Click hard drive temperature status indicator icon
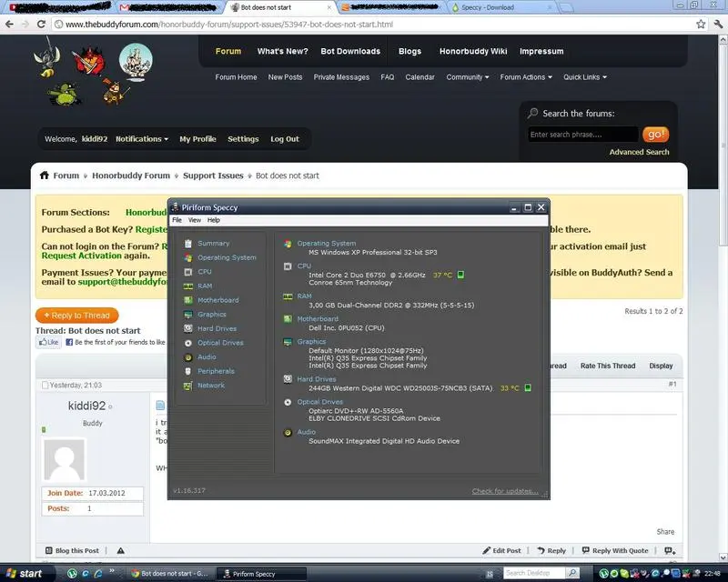Image resolution: width=728 pixels, height=582 pixels. pyautogui.click(x=528, y=387)
